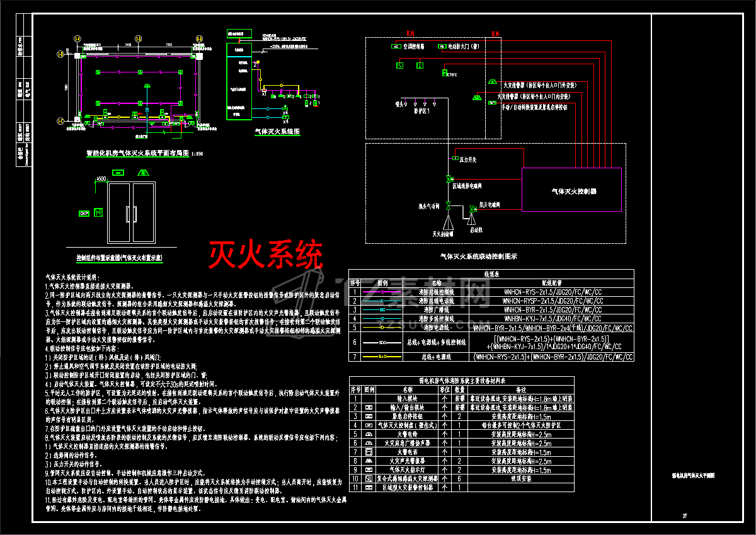The height and width of the screenshot is (535, 756).
Task: Select the 区域选择电磁阀 valve symbol
Action: tap(449, 179)
